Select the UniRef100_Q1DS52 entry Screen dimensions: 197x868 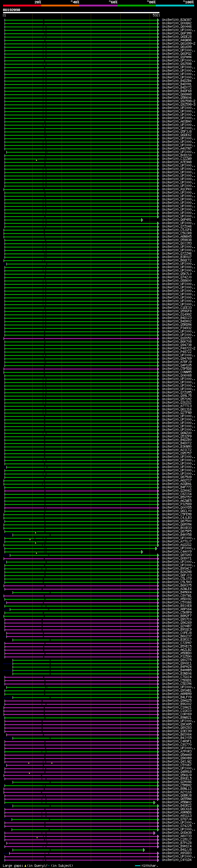[176, 339]
